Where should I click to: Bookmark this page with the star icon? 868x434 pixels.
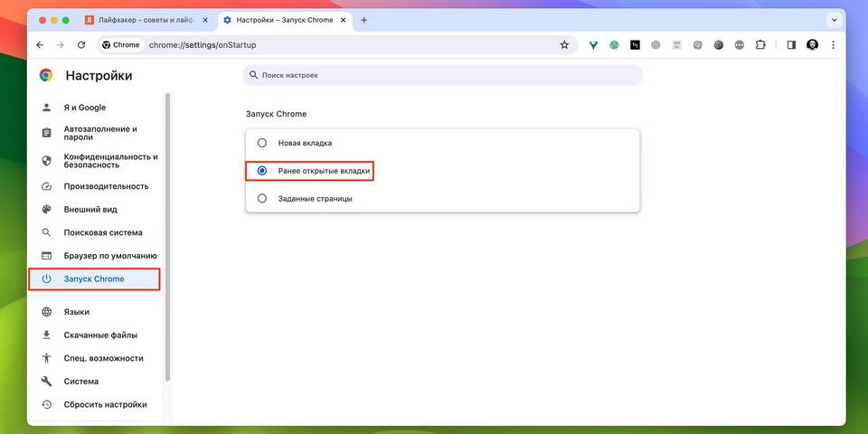click(564, 45)
